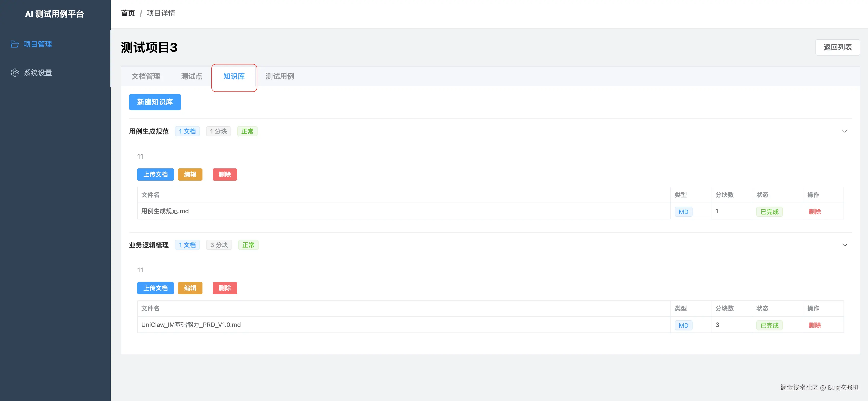Viewport: 868px width, 401px height.
Task: Click the 用例生成规范 knowledge base header
Action: click(x=149, y=131)
